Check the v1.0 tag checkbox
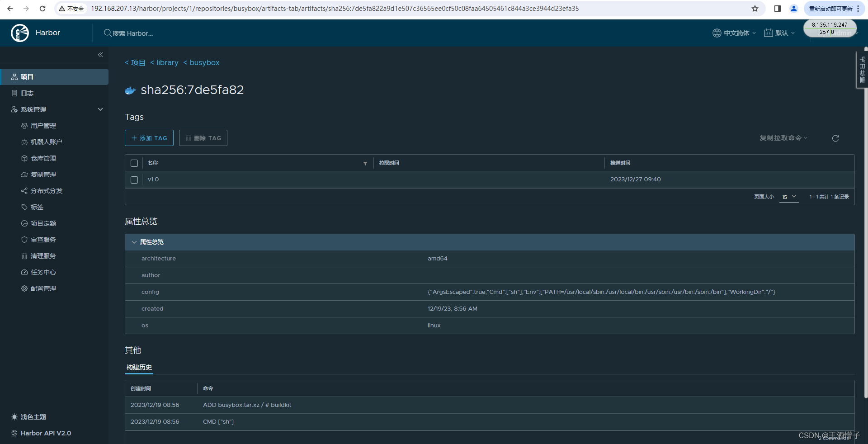This screenshot has height=444, width=868. pos(134,180)
